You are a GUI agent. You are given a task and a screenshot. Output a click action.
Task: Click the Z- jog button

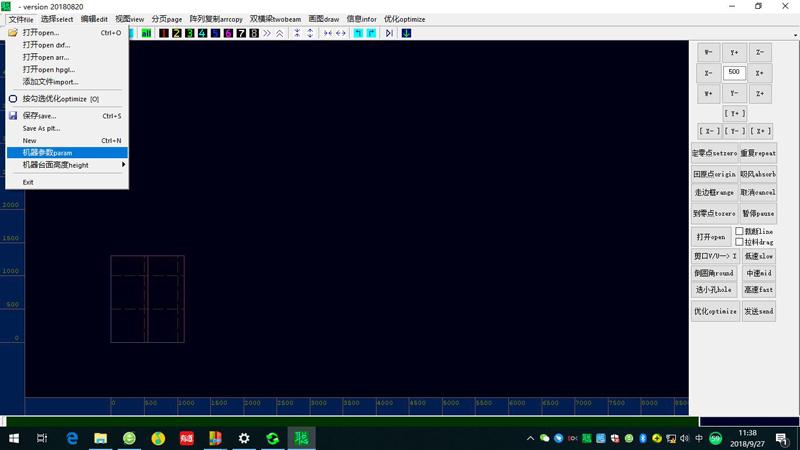(x=760, y=53)
